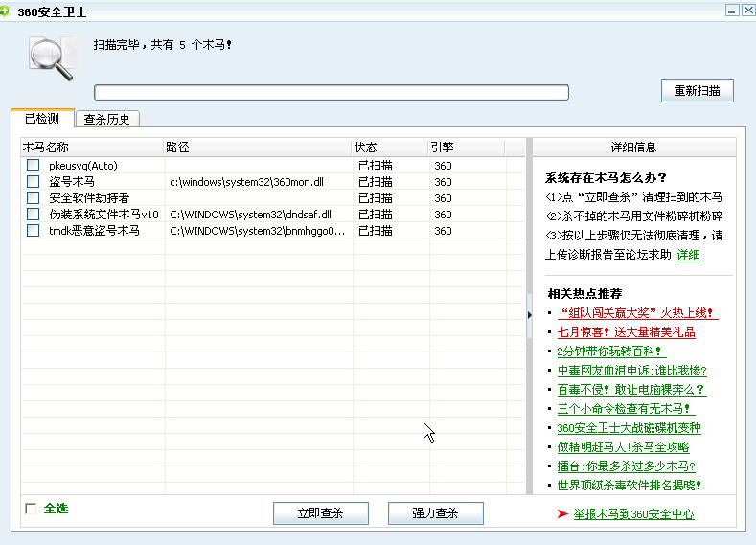
Task: Click the scan progress bar
Action: [332, 92]
